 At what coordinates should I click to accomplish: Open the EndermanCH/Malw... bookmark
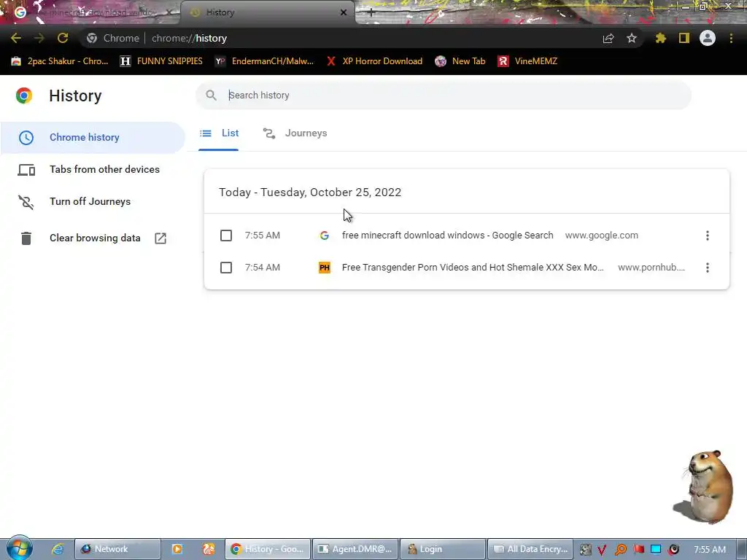(264, 61)
